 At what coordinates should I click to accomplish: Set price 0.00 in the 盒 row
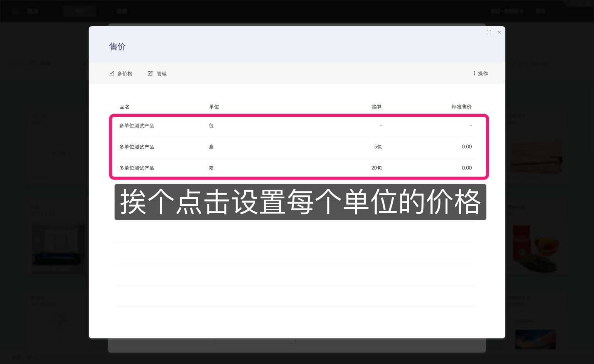coord(467,147)
